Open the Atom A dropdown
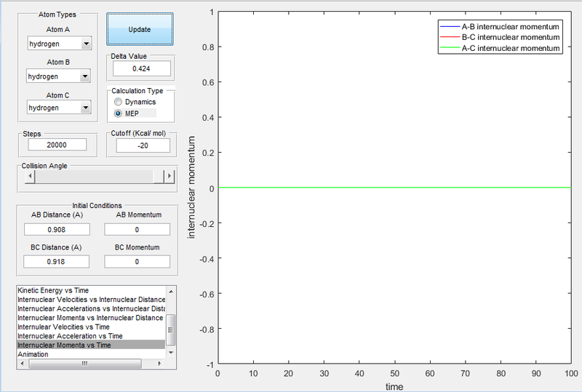This screenshot has height=392, width=582. (60, 44)
